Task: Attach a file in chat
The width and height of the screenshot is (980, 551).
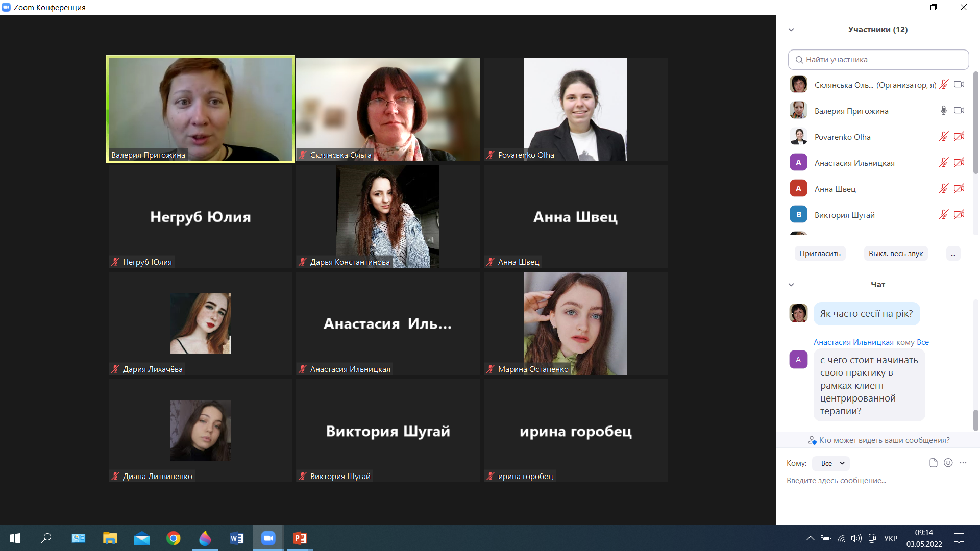Action: (x=933, y=463)
